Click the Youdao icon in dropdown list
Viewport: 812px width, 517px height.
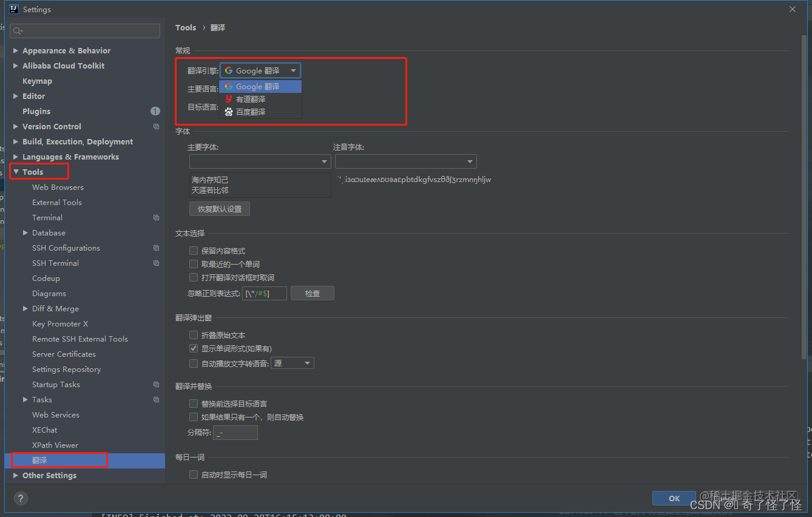click(x=229, y=99)
